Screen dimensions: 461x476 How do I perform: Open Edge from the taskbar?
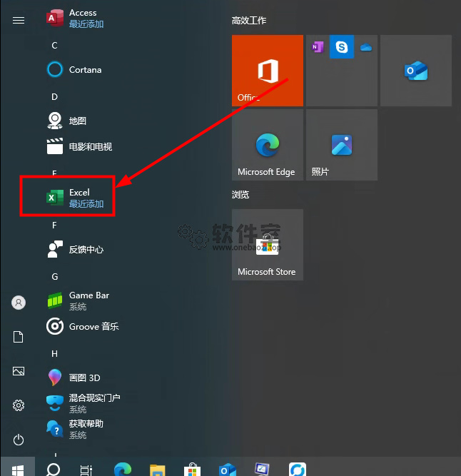pos(123,469)
